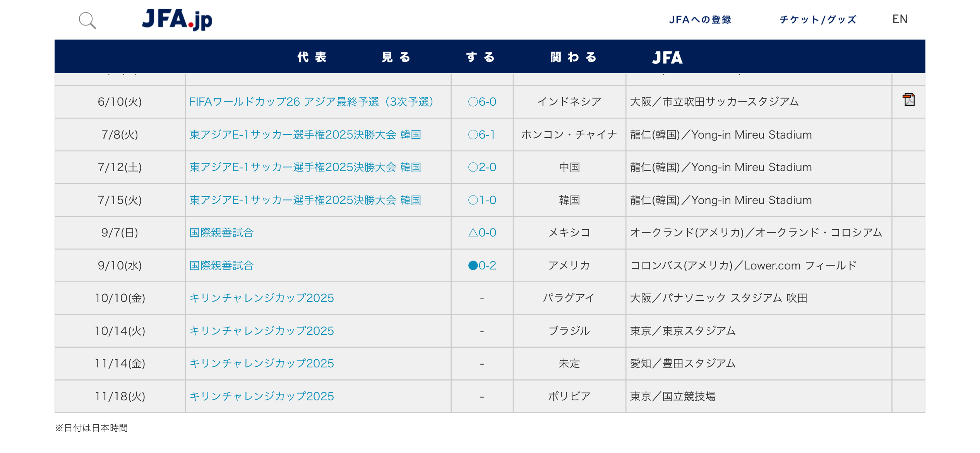This screenshot has height=453, width=980.
Task: Select the する navigation menu item
Action: tap(481, 57)
